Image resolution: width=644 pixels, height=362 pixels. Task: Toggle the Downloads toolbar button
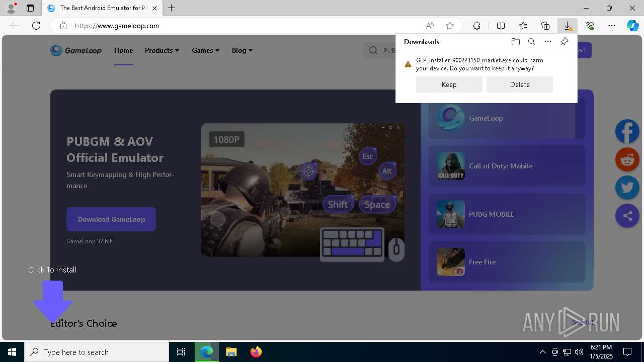568,26
